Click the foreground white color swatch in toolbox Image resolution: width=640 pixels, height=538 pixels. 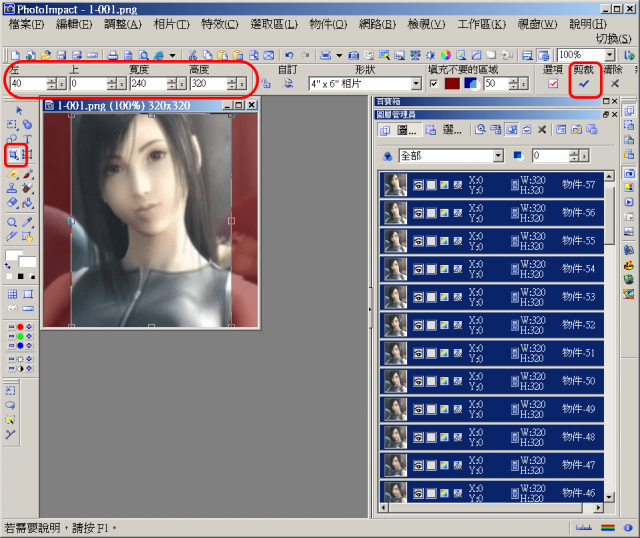click(13, 255)
